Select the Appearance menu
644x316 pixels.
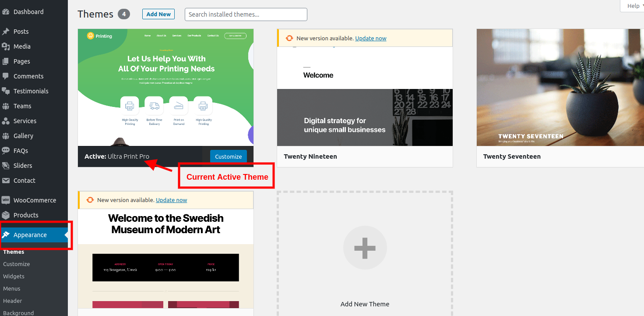click(x=34, y=235)
